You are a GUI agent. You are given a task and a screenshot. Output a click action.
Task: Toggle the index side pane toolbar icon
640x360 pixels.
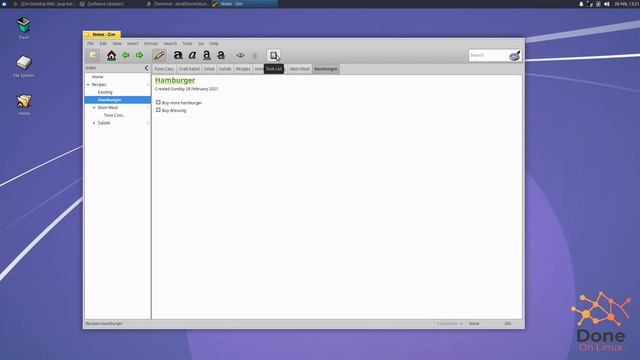pos(93,55)
